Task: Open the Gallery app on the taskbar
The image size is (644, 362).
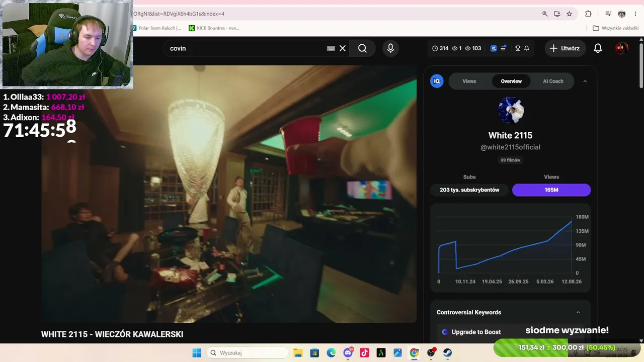Action: (x=397, y=353)
